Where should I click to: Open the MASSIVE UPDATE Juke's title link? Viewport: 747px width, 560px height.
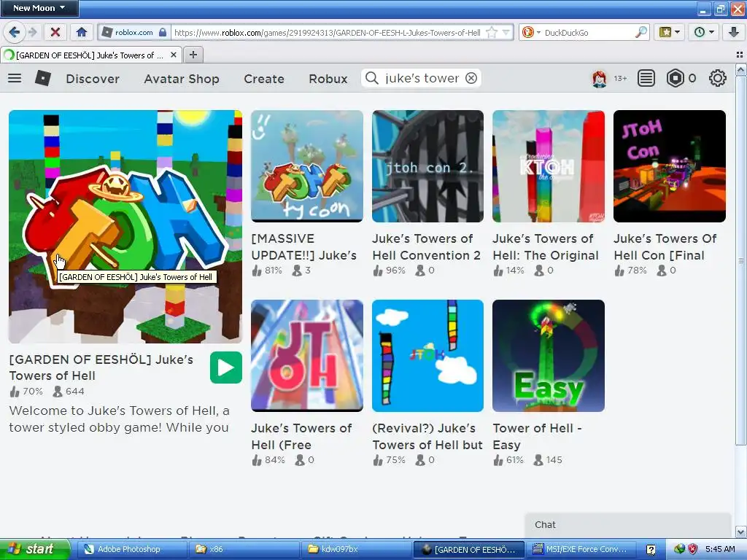pyautogui.click(x=304, y=246)
